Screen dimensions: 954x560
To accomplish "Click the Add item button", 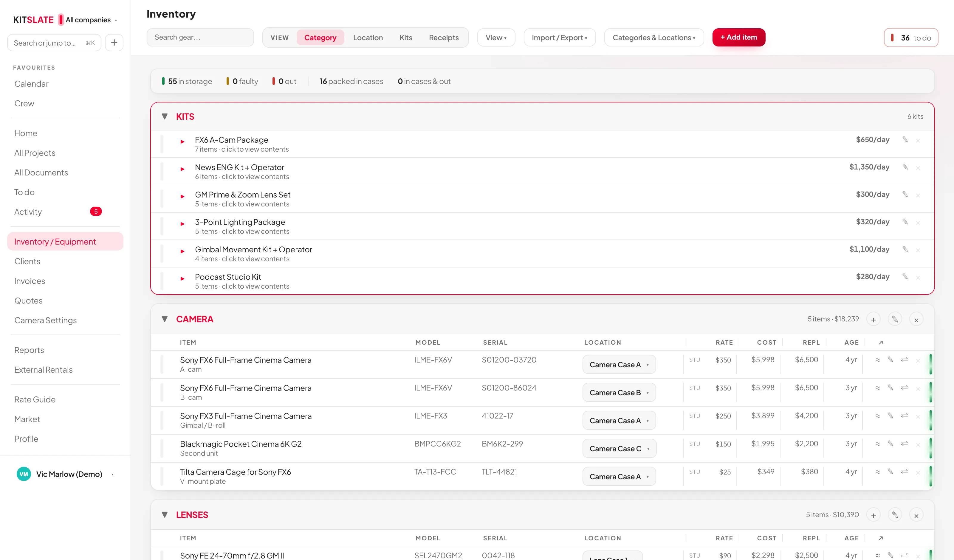I will click(x=738, y=37).
